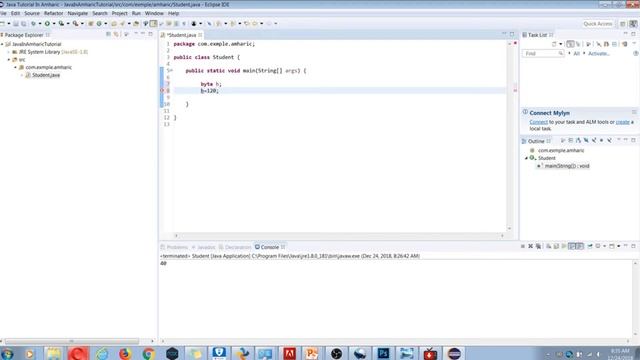This screenshot has height=360, width=640.
Task: Toggle Show Console on output change
Action: [x=572, y=246]
